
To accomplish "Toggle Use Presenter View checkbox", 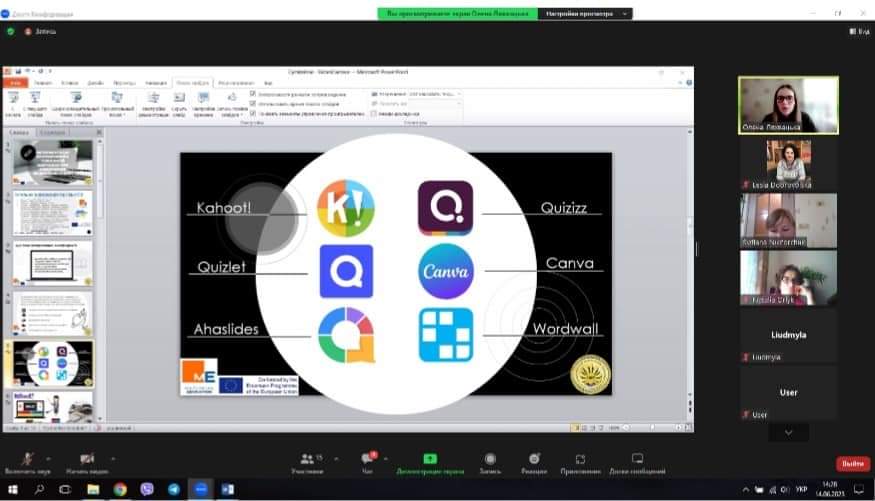I will pos(374,113).
